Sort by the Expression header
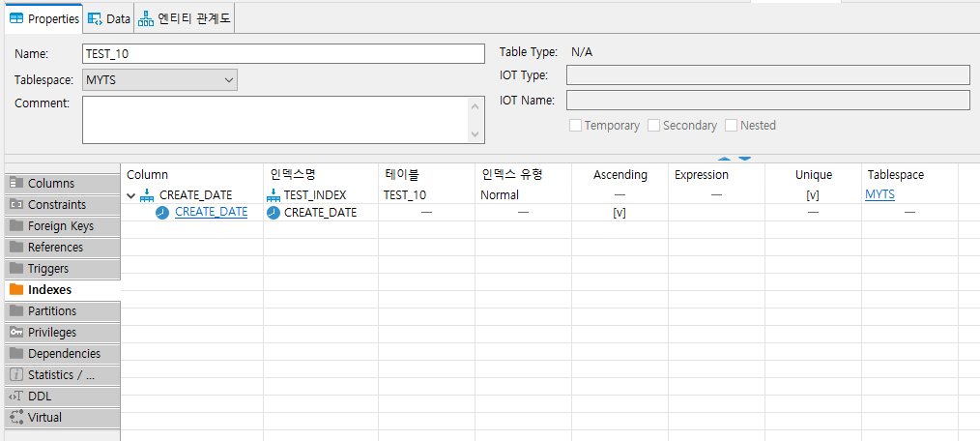The width and height of the screenshot is (980, 441). [x=716, y=175]
